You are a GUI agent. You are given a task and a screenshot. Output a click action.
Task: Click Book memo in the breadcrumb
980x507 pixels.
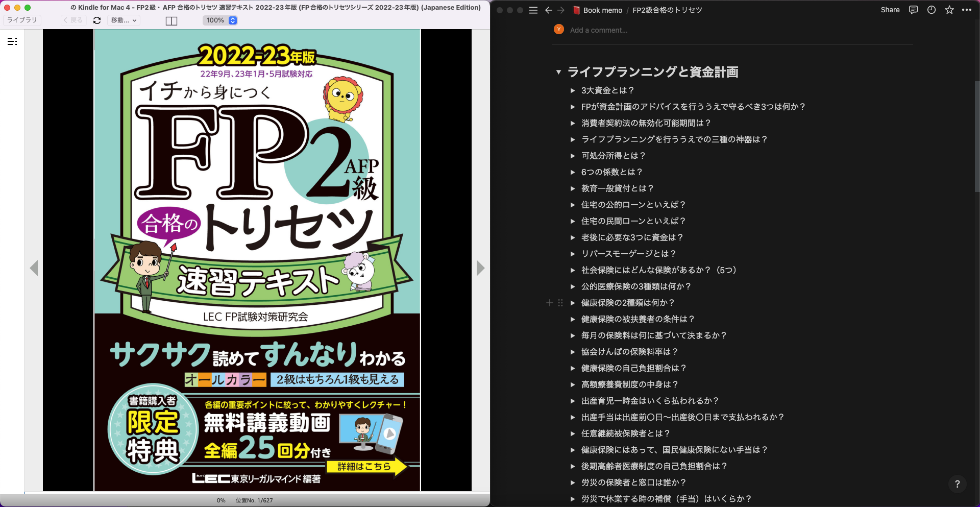pos(602,10)
